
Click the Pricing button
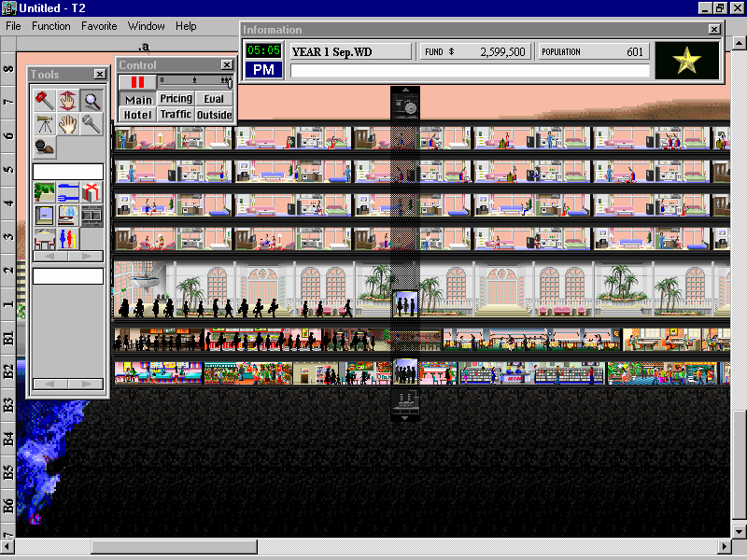(176, 99)
